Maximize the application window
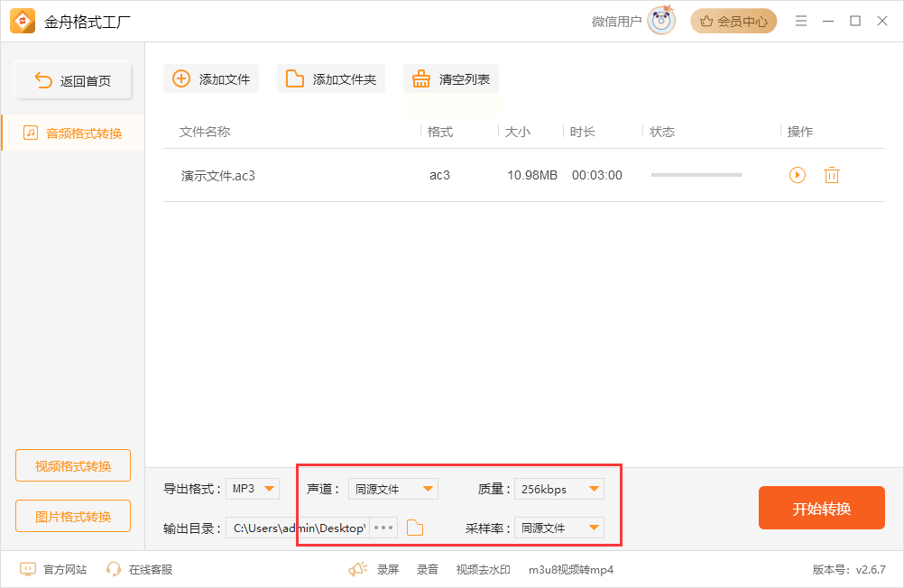 pos(855,21)
